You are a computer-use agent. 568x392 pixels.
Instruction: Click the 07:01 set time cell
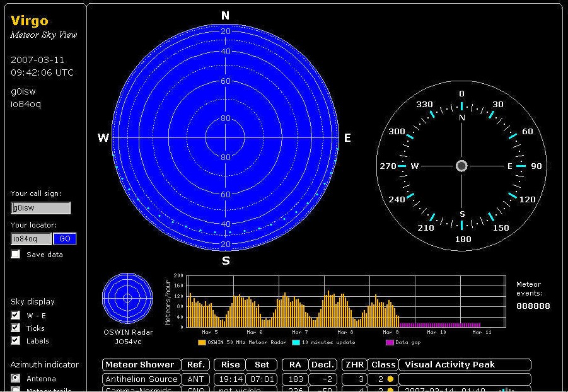[x=262, y=379]
